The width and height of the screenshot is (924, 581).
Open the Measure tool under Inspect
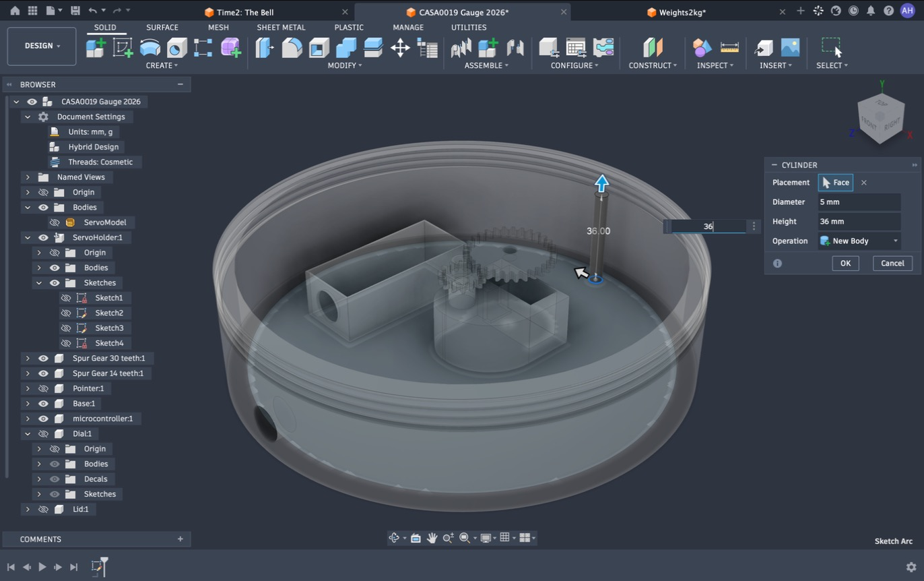coord(729,48)
